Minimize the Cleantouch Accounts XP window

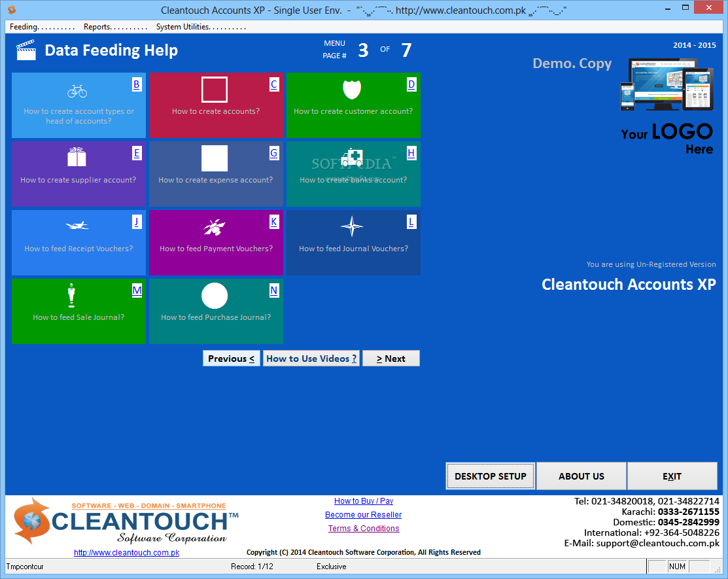pos(668,9)
